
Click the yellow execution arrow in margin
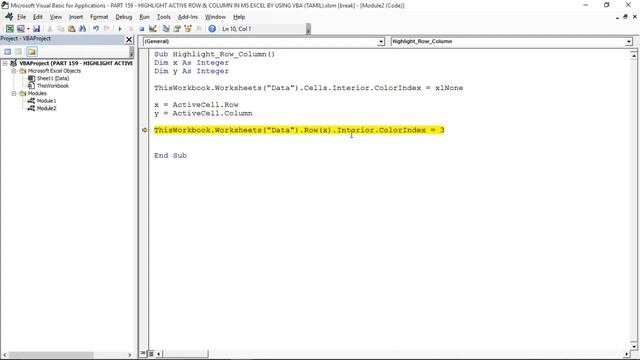(x=144, y=130)
